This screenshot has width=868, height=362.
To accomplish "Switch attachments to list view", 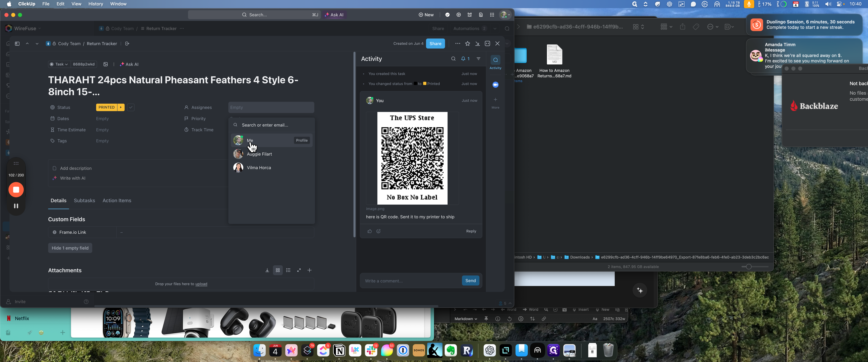I will [288, 270].
